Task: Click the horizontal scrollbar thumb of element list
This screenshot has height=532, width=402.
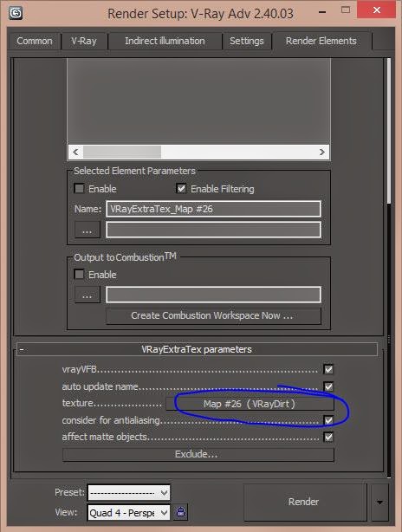Action: point(122,152)
